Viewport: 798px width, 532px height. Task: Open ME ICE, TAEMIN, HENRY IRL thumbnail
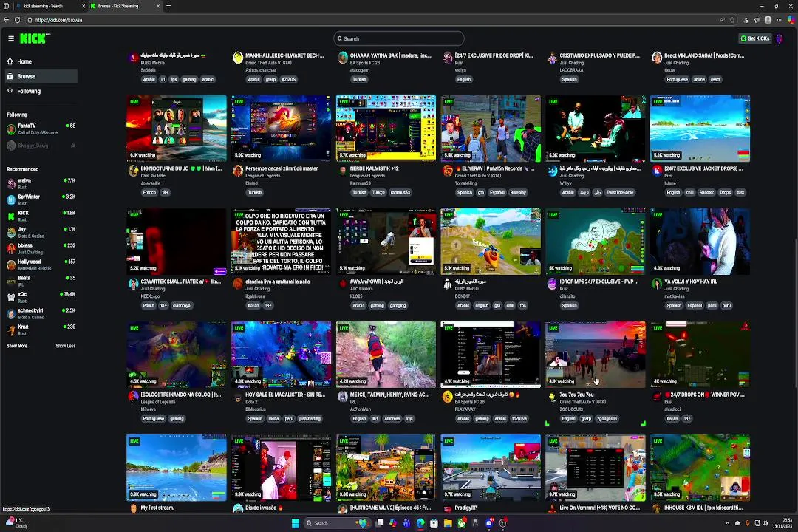click(x=386, y=355)
